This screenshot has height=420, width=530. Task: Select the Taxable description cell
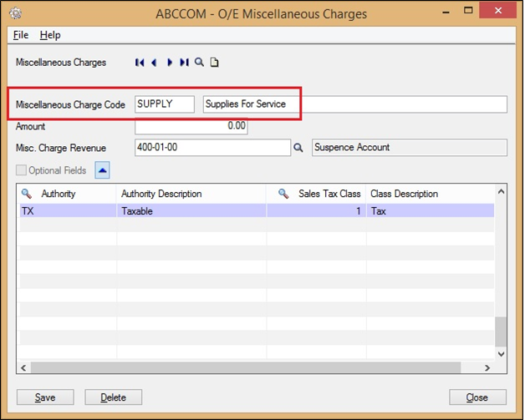191,211
